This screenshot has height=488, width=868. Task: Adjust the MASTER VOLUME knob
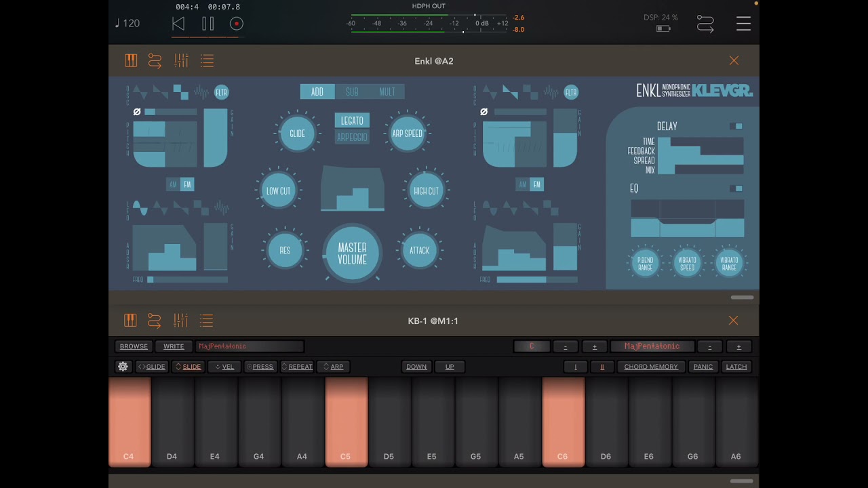coord(352,253)
